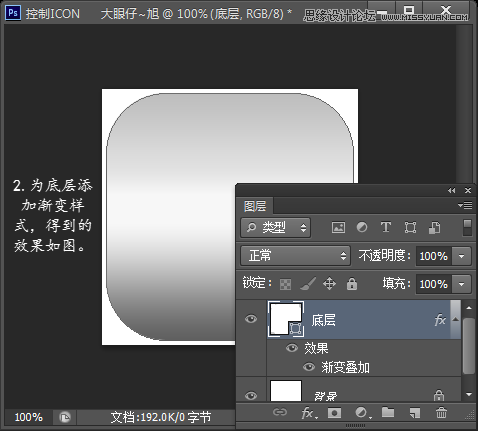
Task: Click layers panel scrollbar up arrow
Action: click(469, 308)
